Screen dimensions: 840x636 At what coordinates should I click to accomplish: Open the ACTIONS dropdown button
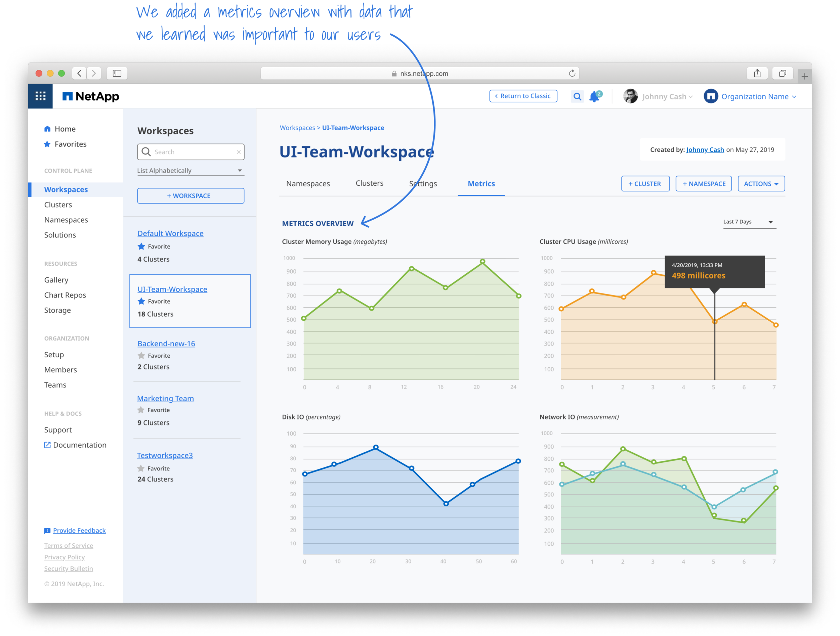tap(761, 184)
